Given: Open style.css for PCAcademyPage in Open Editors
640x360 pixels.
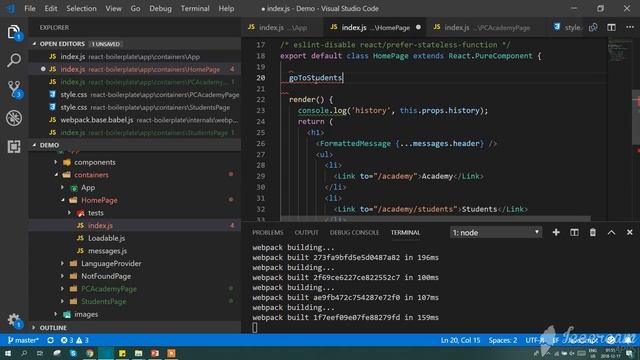Looking at the screenshot, I should pyautogui.click(x=135, y=95).
